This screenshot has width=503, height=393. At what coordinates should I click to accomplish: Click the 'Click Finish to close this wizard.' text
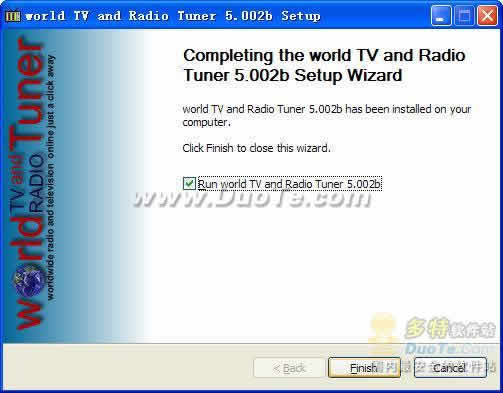click(256, 148)
